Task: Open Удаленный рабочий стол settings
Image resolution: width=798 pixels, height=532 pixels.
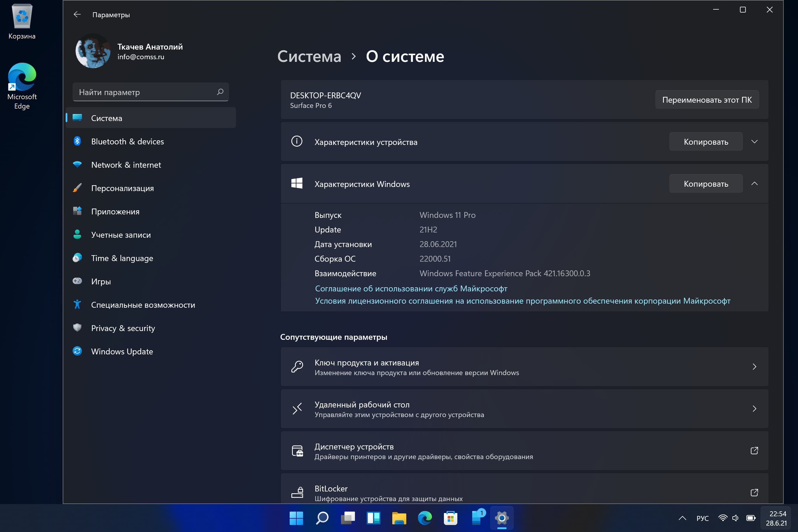Action: pos(521,409)
